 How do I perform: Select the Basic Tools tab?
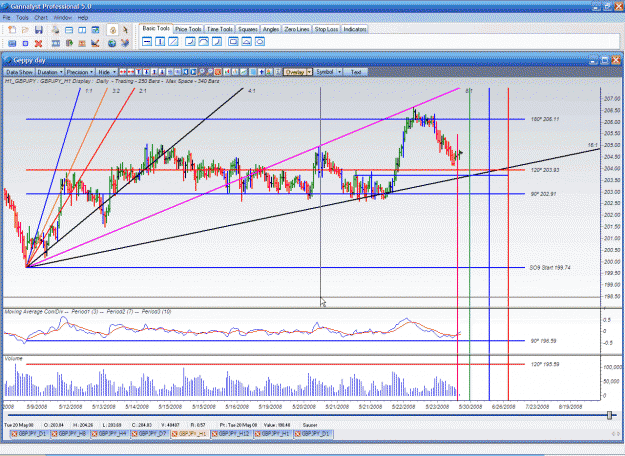pyautogui.click(x=156, y=28)
